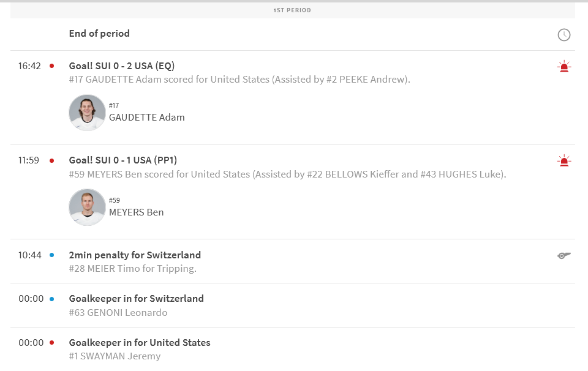This screenshot has height=371, width=588.
Task: Open GAUDETTE Adam's player photo
Action: click(87, 112)
